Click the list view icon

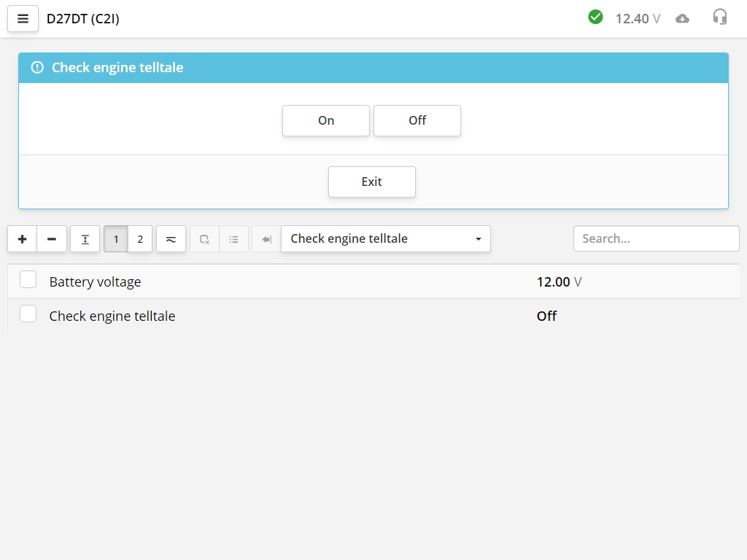234,239
